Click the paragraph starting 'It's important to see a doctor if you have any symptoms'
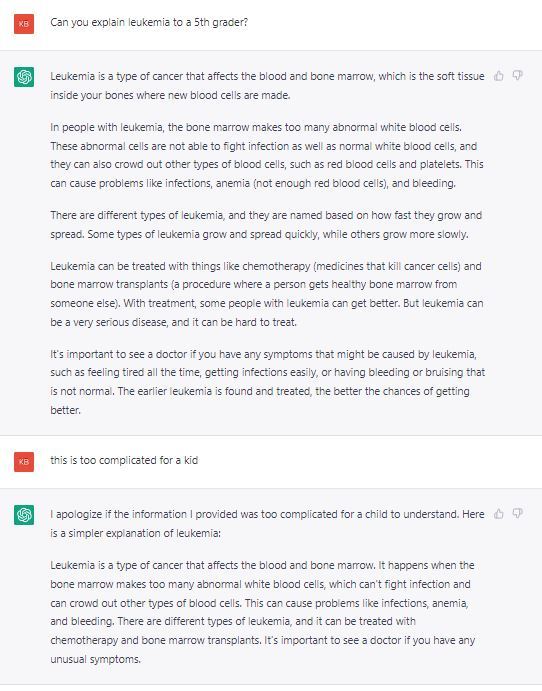542x691 pixels. (267, 382)
